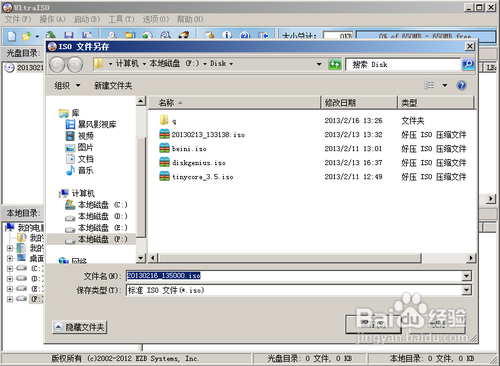Click the Forward arrow in the save dialog

pos(75,65)
